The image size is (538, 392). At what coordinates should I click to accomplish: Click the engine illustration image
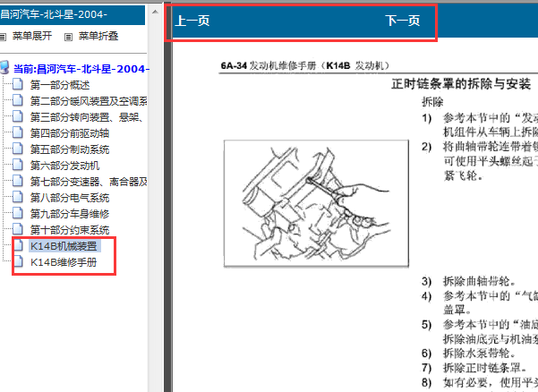(316, 203)
